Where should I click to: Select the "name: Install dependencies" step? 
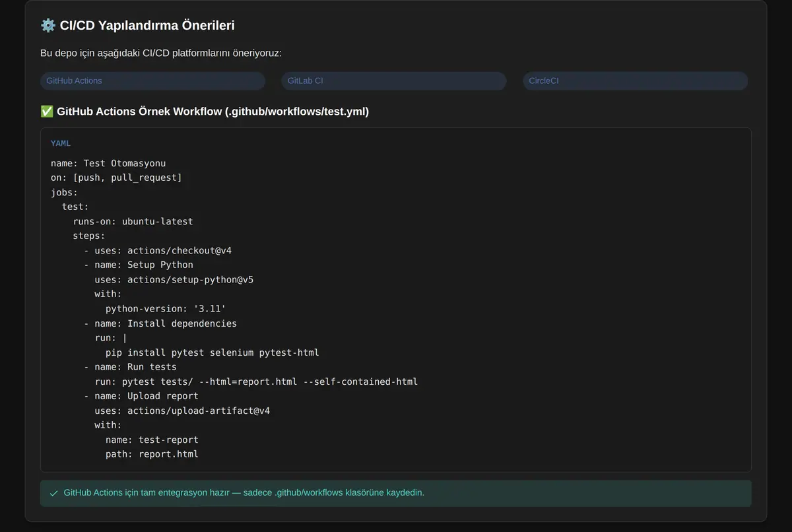[x=160, y=323]
